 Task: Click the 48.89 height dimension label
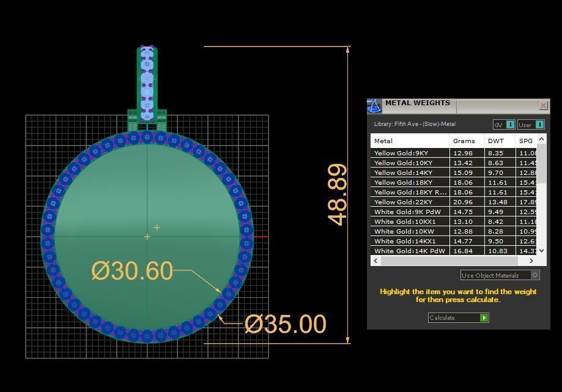click(338, 194)
